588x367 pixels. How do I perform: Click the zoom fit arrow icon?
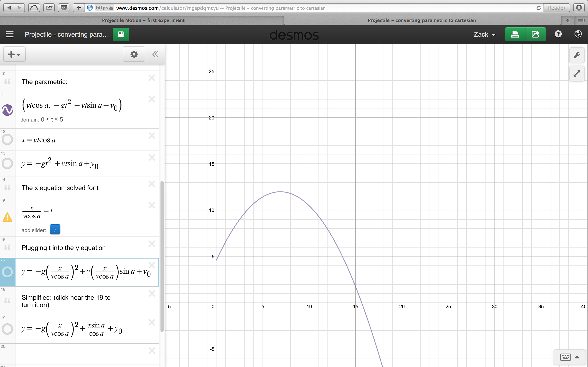pyautogui.click(x=577, y=73)
